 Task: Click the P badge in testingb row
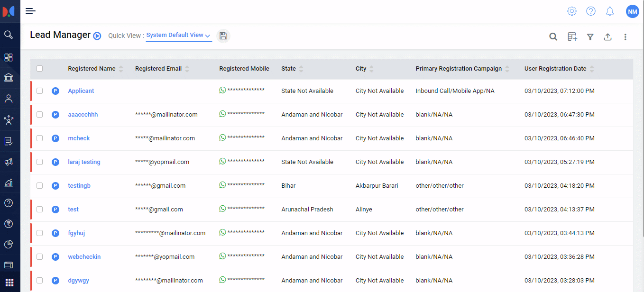[55, 186]
